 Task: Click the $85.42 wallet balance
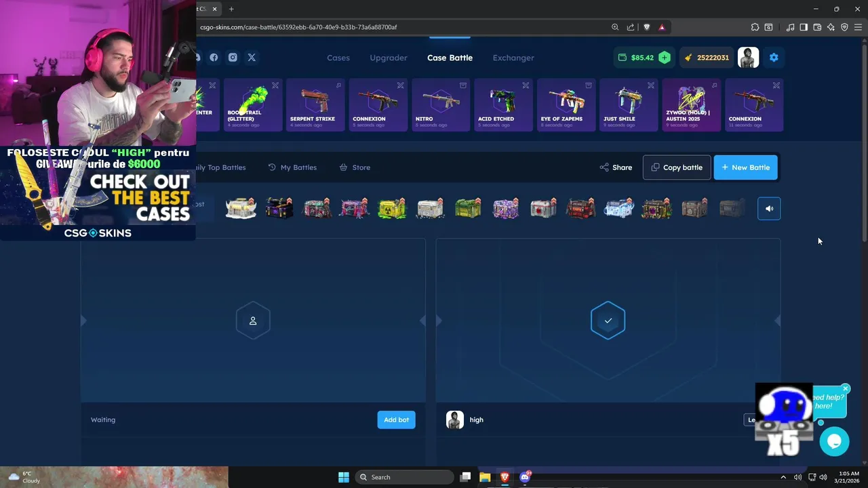pos(642,58)
